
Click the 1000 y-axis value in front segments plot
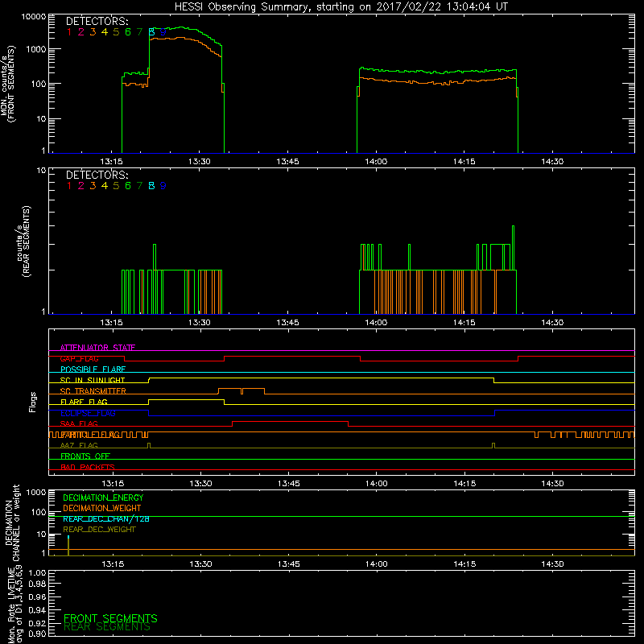35,49
